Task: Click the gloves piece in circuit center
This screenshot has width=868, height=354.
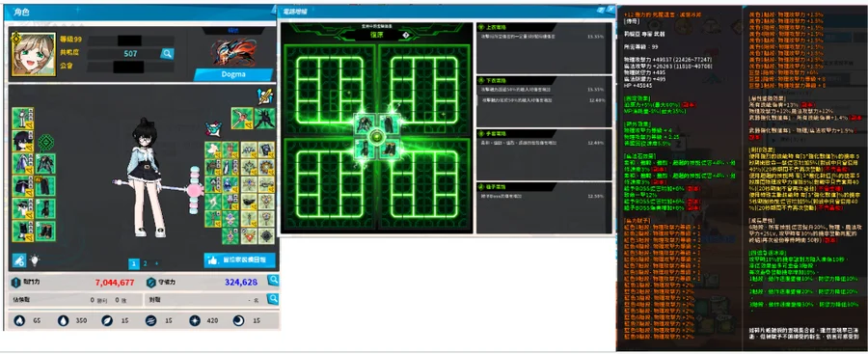Action: [366, 148]
